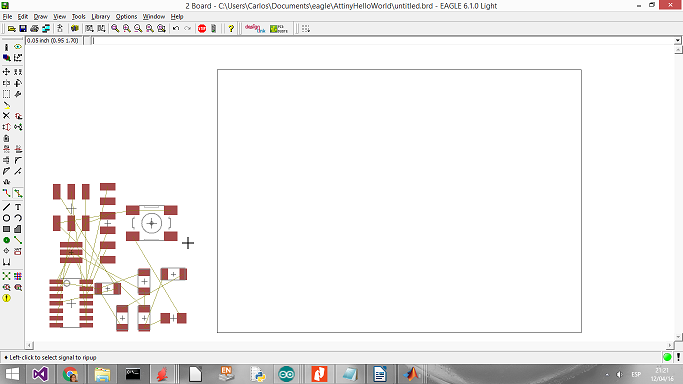Image resolution: width=683 pixels, height=384 pixels.
Task: Select the Mark tool
Action: pos(18,57)
